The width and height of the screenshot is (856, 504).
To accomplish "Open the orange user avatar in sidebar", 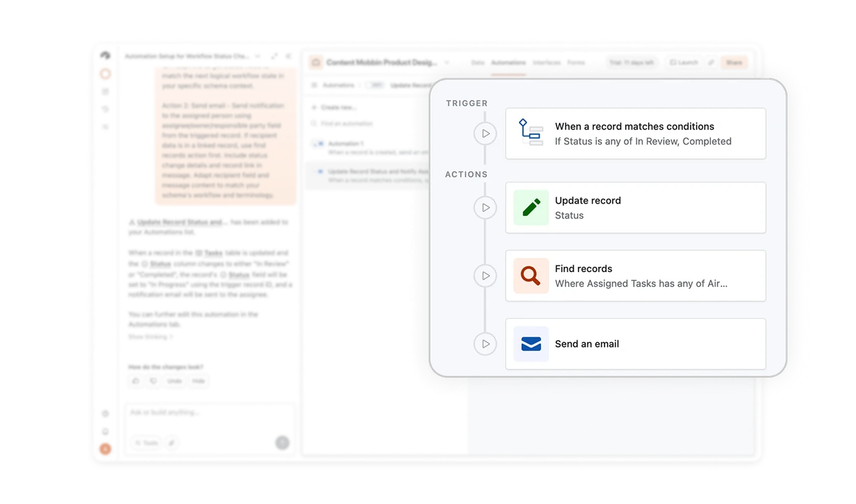I will [x=105, y=449].
